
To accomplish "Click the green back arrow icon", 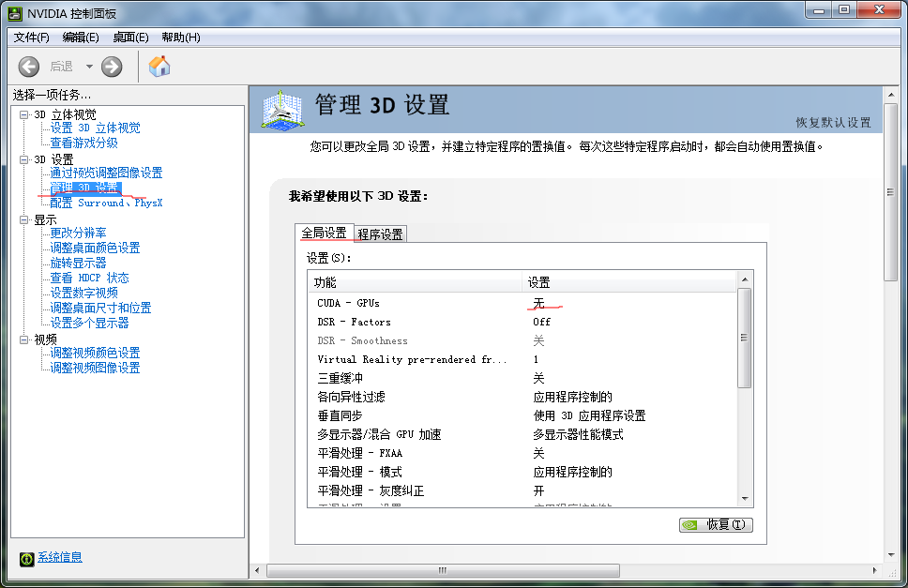I will pyautogui.click(x=29, y=67).
